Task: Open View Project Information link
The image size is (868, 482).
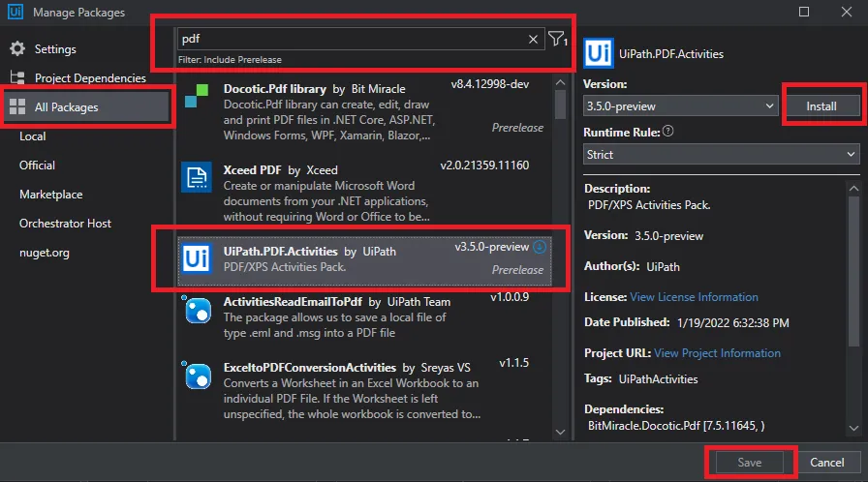Action: coord(717,353)
